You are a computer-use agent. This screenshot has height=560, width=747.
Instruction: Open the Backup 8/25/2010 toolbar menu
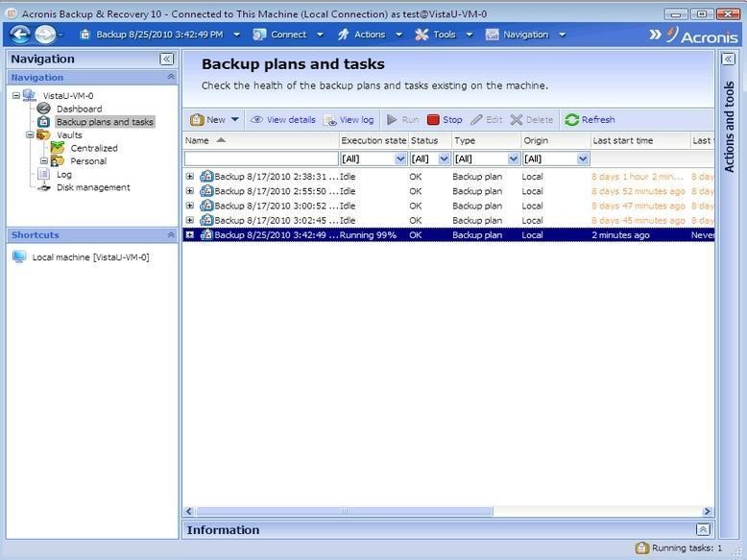159,35
